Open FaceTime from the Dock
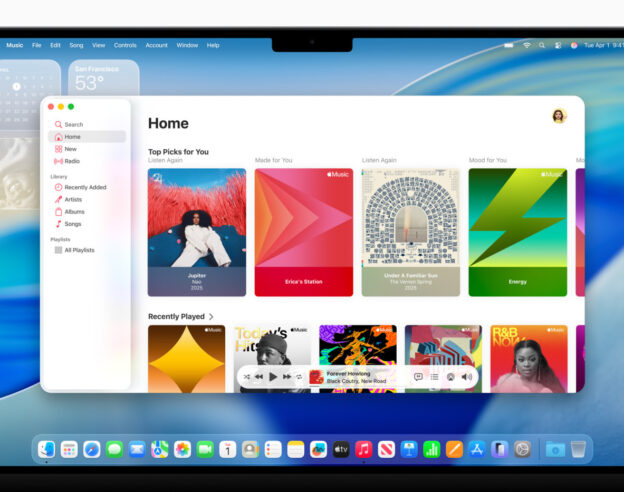Viewport: 624px width, 492px height. point(205,449)
